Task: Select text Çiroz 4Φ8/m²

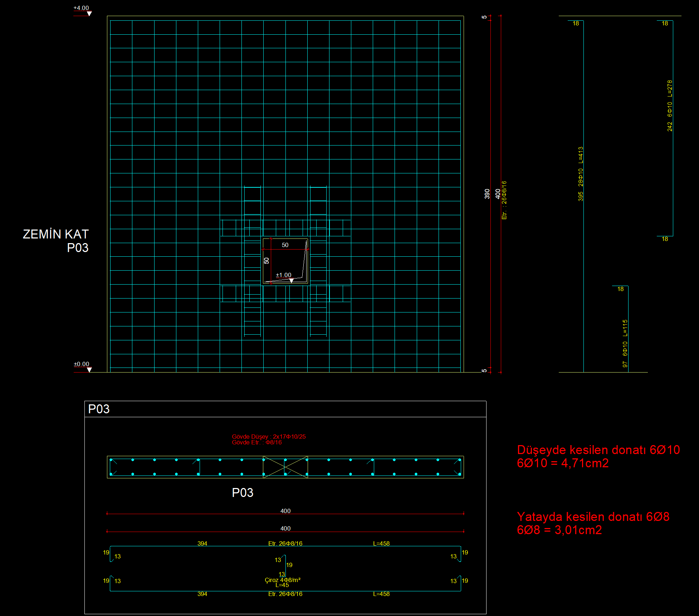Action: tap(283, 580)
